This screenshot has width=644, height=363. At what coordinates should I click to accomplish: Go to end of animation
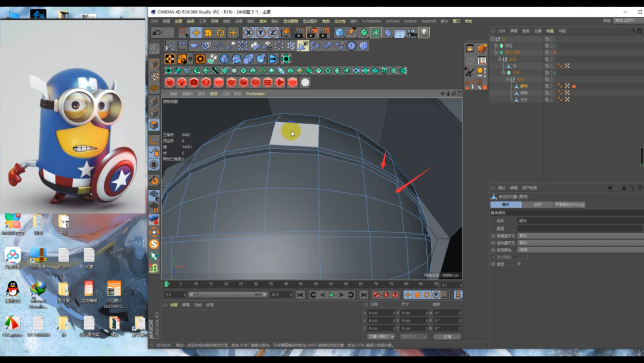pyautogui.click(x=364, y=295)
